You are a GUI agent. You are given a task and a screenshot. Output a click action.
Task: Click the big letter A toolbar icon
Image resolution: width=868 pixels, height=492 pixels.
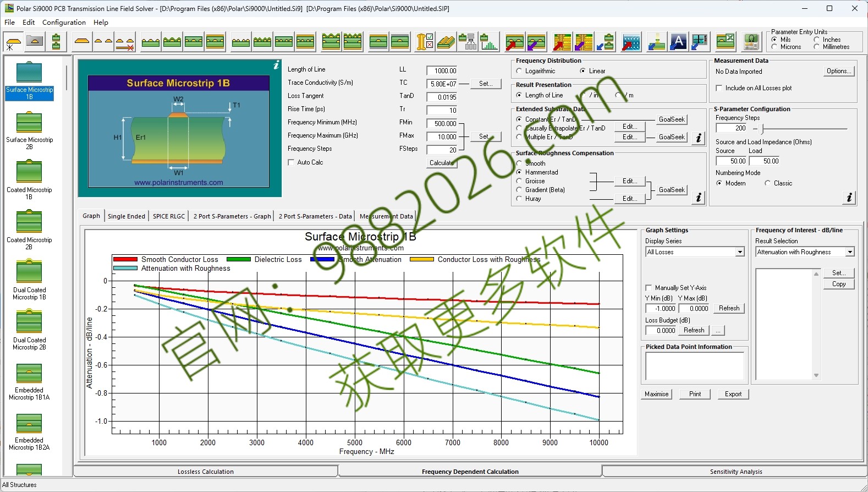click(678, 42)
